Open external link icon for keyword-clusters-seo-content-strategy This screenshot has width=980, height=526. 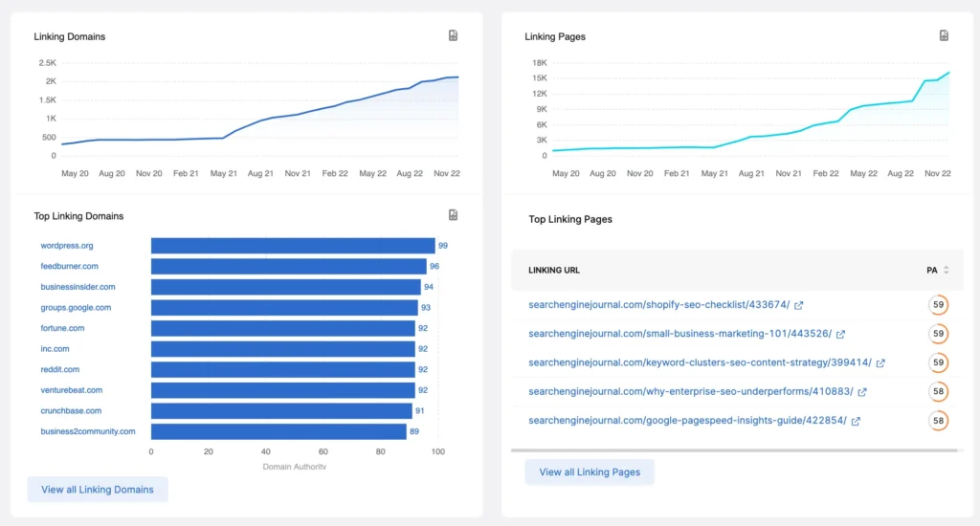point(880,363)
